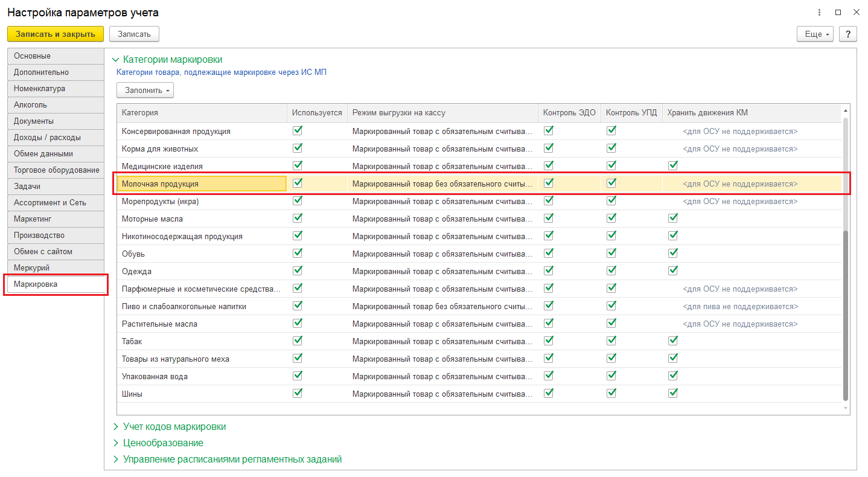Open the three-dot window options menu
The image size is (868, 477).
pos(819,13)
